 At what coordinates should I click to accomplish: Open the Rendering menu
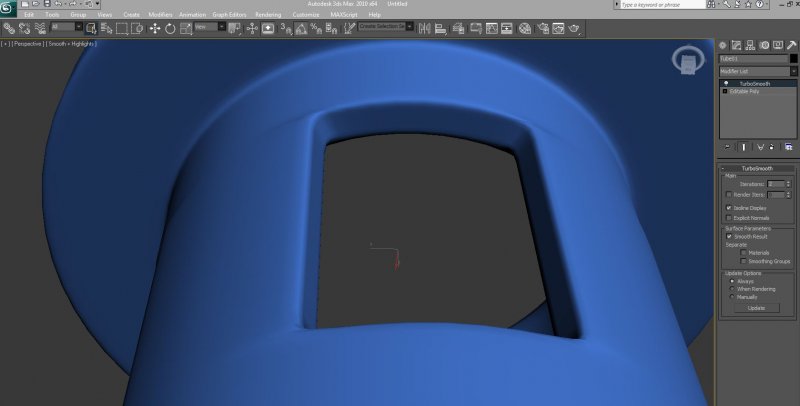268,15
